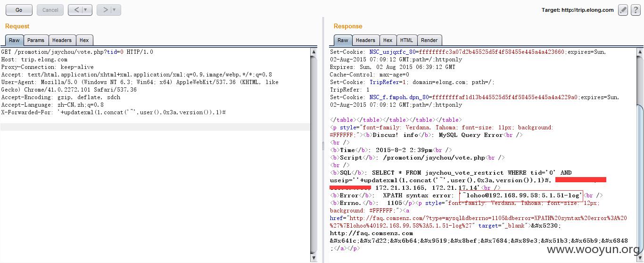This screenshot has width=644, height=263.
Task: Open help with question mark icon
Action: tap(636, 10)
